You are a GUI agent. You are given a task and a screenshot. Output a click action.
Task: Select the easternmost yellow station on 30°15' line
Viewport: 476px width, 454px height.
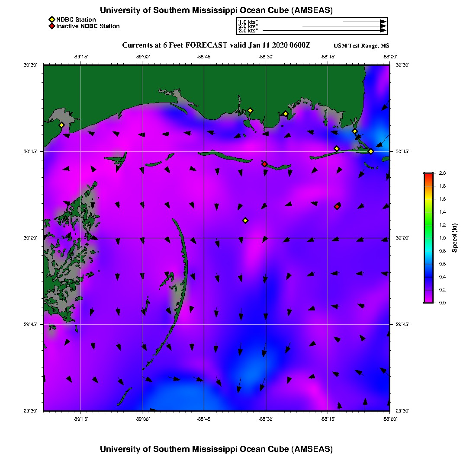point(371,151)
